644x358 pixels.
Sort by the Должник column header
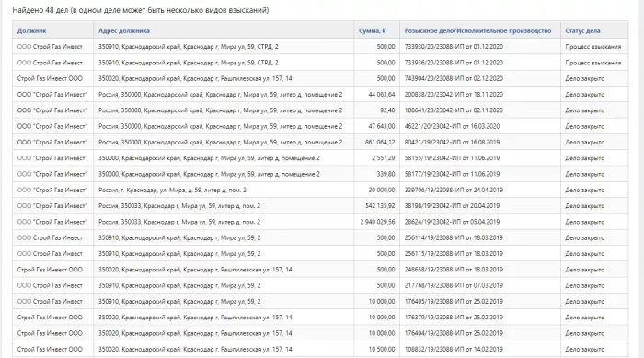click(x=31, y=30)
